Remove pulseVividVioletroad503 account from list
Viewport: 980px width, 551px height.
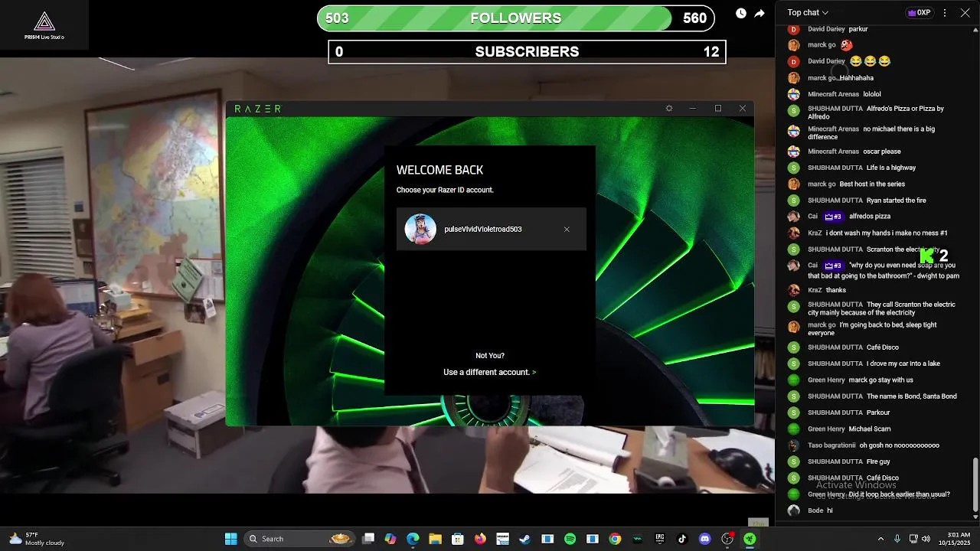pyautogui.click(x=567, y=230)
